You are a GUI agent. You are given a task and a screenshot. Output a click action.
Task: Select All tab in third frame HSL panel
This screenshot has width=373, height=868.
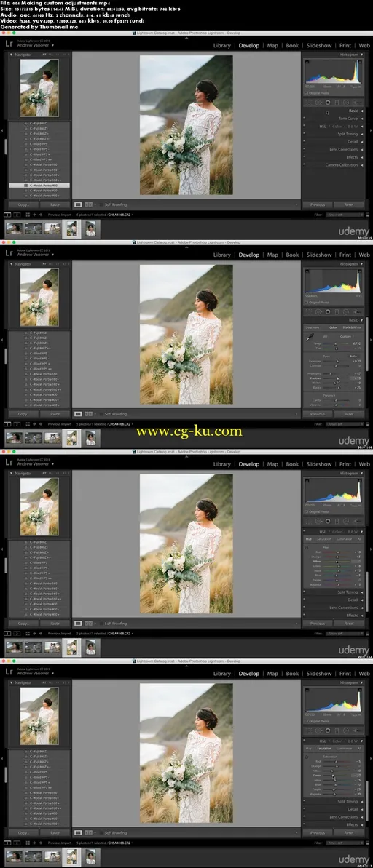(x=359, y=539)
